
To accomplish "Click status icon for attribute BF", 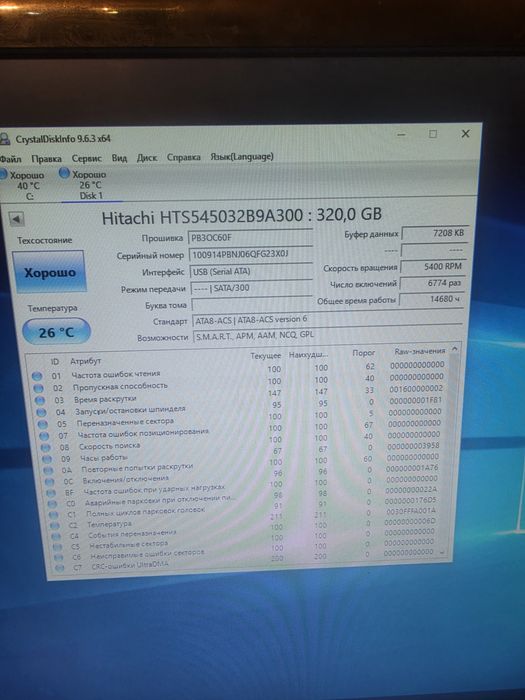I will click(51, 493).
